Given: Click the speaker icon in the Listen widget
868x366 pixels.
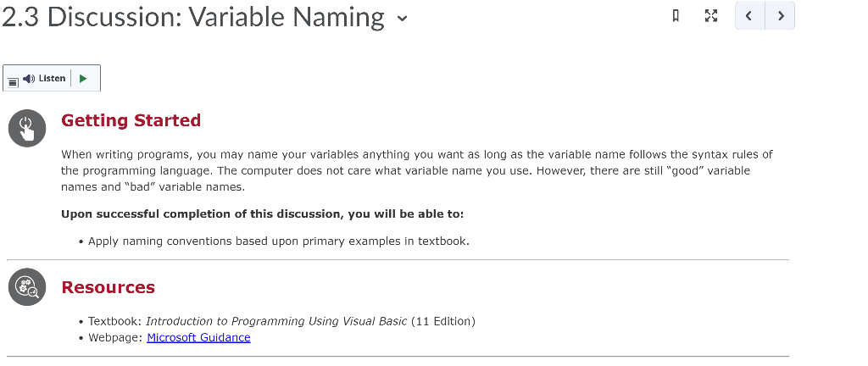Looking at the screenshot, I should tap(29, 79).
